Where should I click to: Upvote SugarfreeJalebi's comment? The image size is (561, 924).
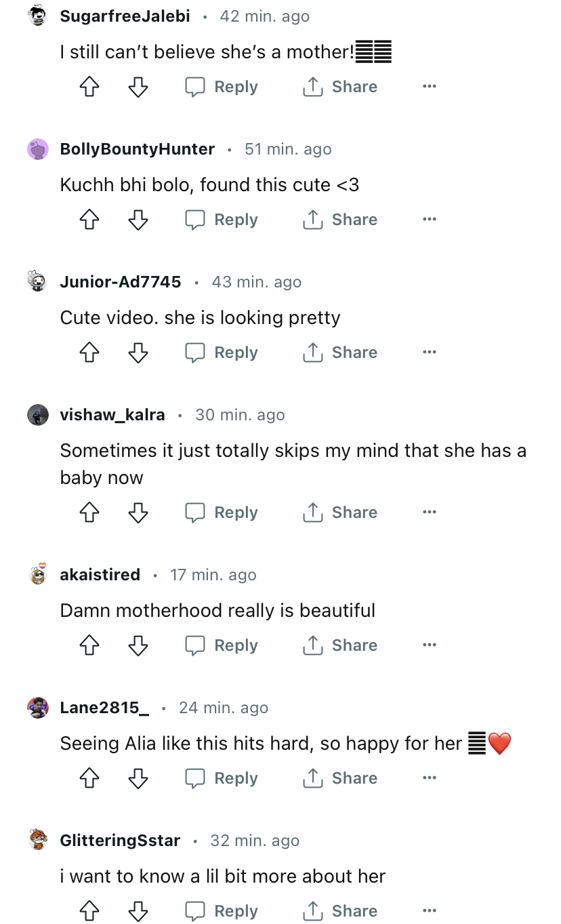coord(89,87)
